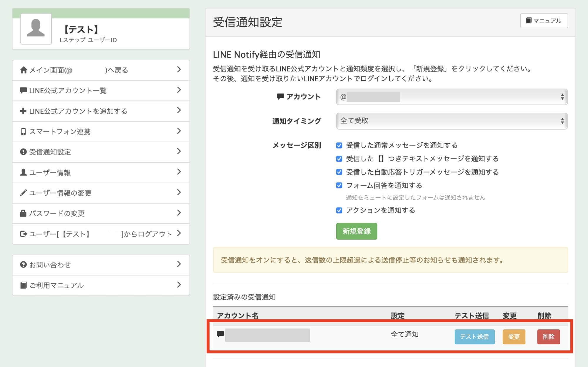Open LINE公式アカウント一覧 menu item

click(x=101, y=91)
